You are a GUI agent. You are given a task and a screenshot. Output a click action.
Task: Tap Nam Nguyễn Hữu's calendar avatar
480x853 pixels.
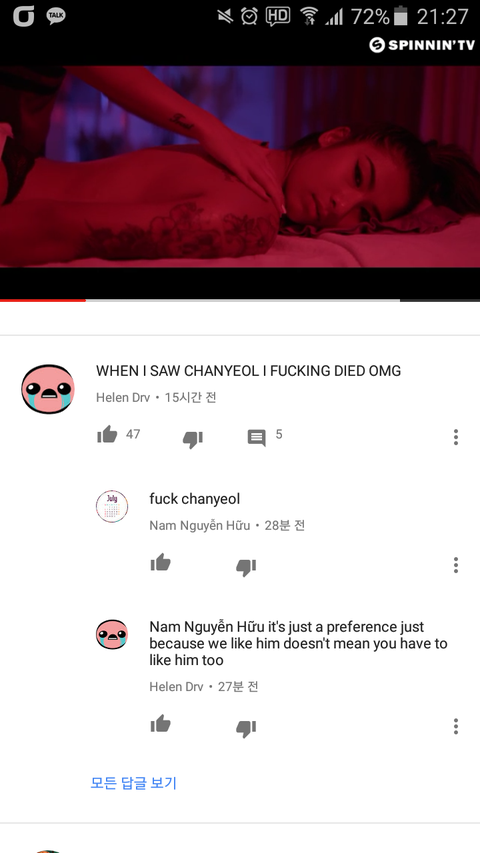pos(112,506)
